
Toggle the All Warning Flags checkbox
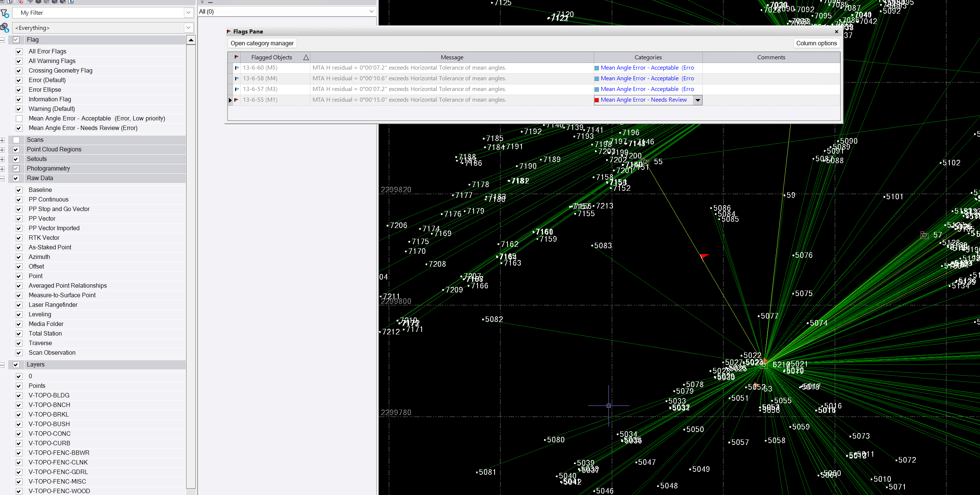coord(19,61)
